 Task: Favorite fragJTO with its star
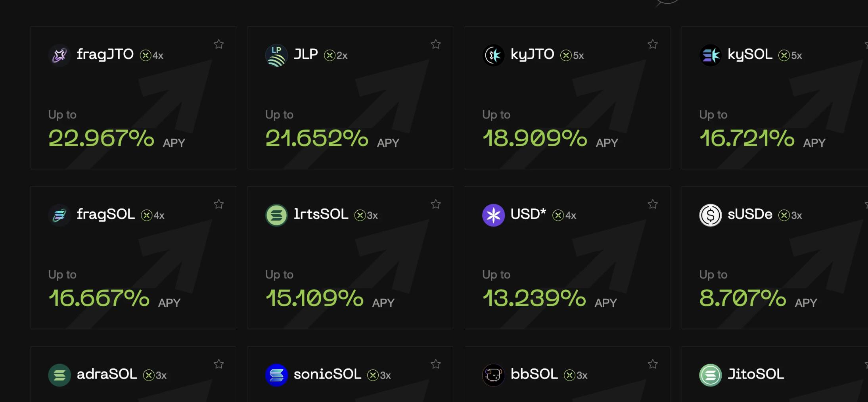219,44
